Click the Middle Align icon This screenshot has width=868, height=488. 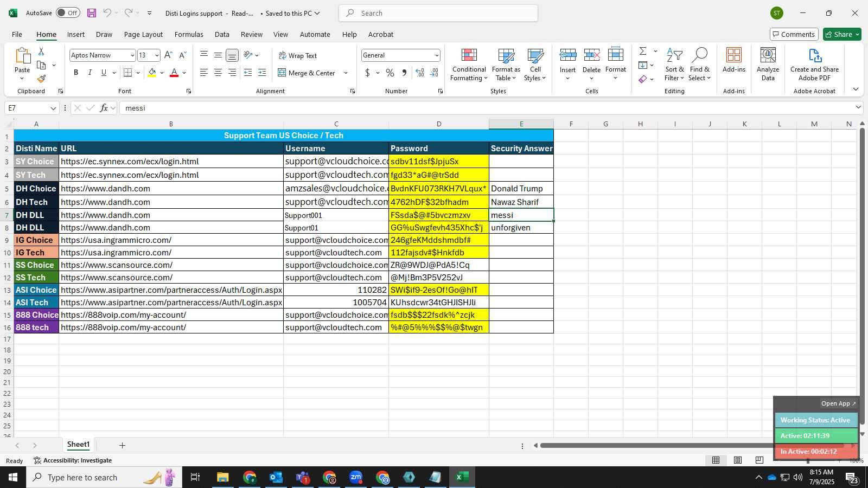(x=218, y=55)
